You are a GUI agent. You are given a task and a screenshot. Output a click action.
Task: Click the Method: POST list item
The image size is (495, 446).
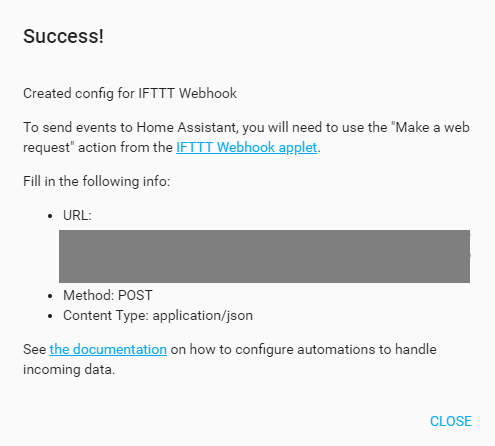108,295
